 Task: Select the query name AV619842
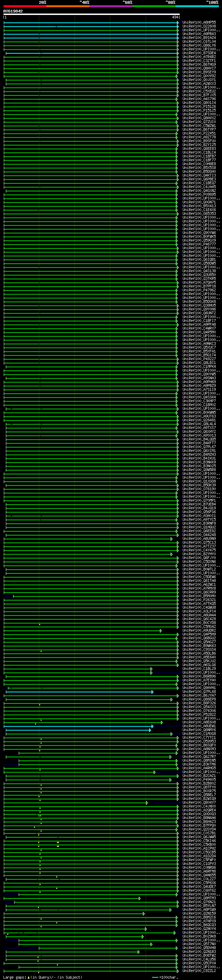point(13,11)
